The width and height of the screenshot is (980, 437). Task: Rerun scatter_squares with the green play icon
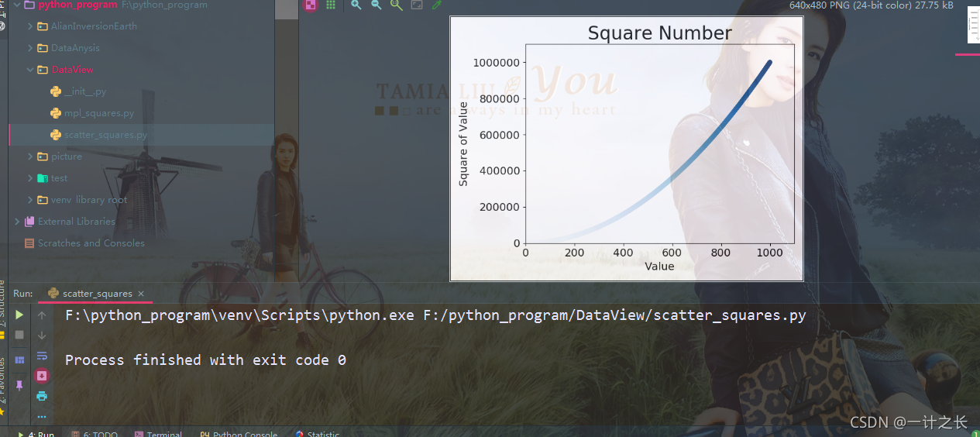click(x=19, y=315)
